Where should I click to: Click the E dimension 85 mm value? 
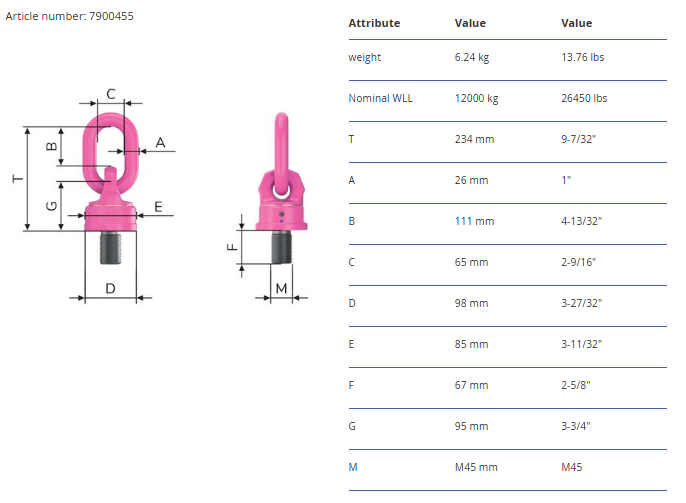[x=471, y=345]
